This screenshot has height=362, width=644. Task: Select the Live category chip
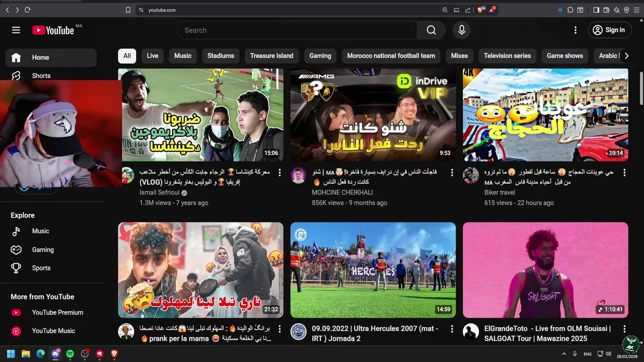click(152, 56)
